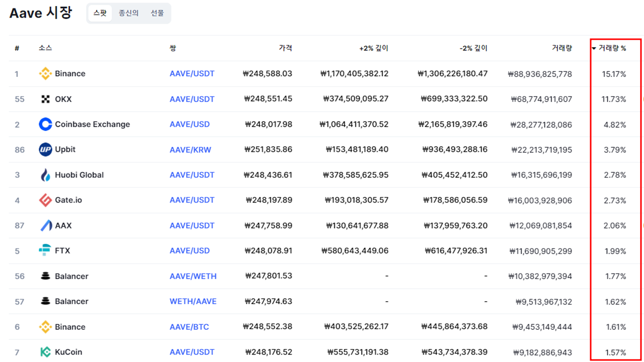Click the AAX logo icon
644x362 pixels.
click(x=46, y=225)
